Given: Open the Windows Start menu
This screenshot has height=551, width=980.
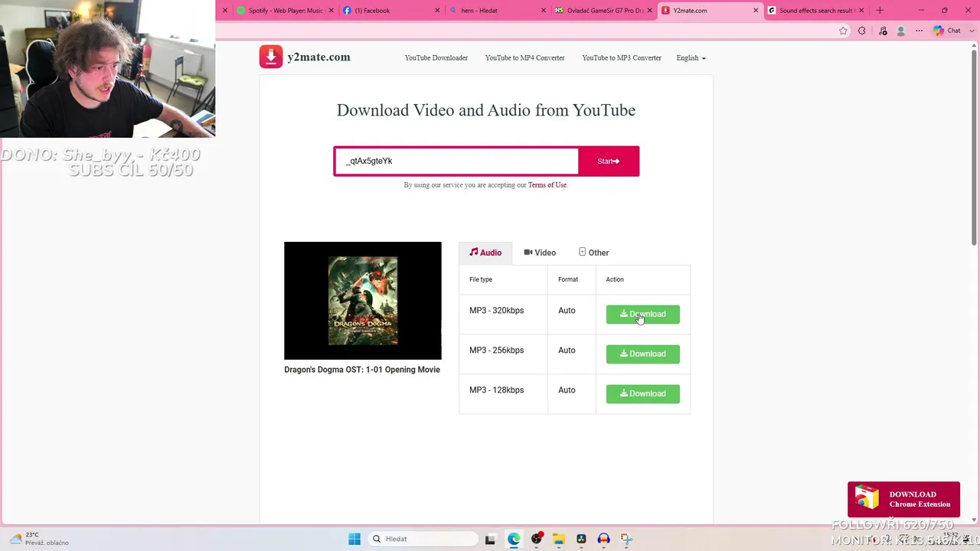Looking at the screenshot, I should [354, 539].
